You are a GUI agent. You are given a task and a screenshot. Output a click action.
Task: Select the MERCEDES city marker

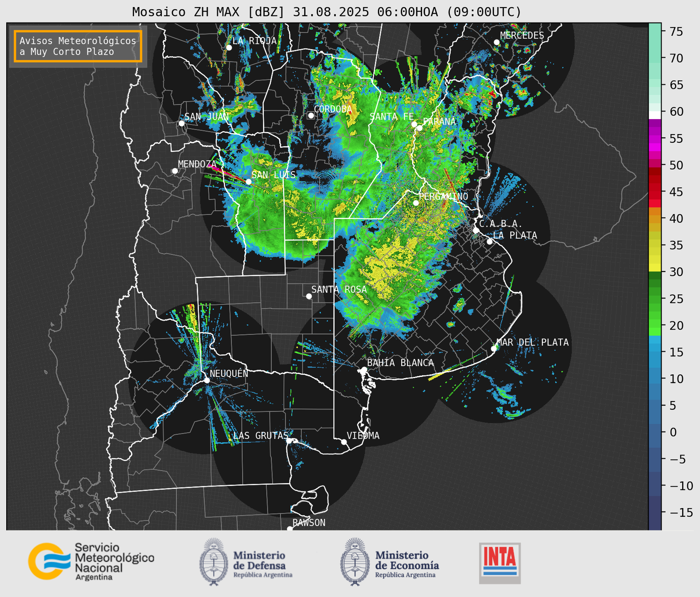click(497, 42)
